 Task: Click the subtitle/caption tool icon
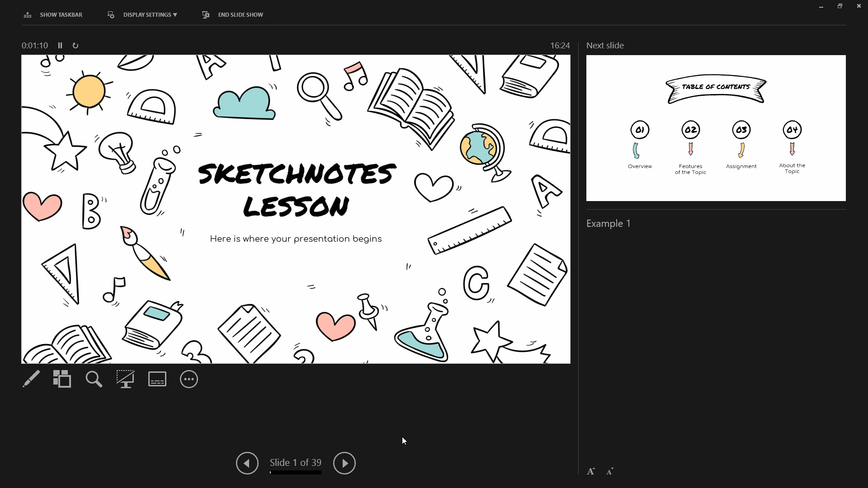[157, 379]
